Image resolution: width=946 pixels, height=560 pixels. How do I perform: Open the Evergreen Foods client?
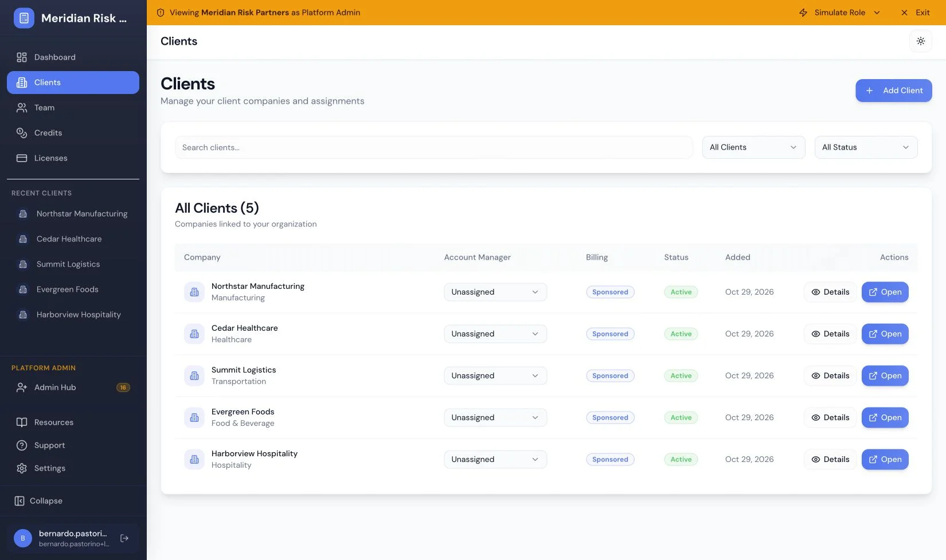click(x=885, y=417)
